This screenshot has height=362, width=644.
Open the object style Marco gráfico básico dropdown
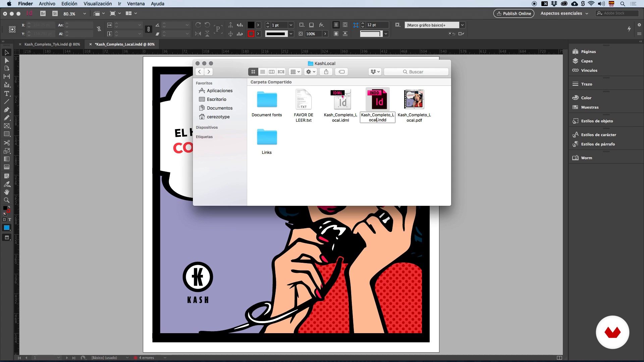tap(462, 25)
